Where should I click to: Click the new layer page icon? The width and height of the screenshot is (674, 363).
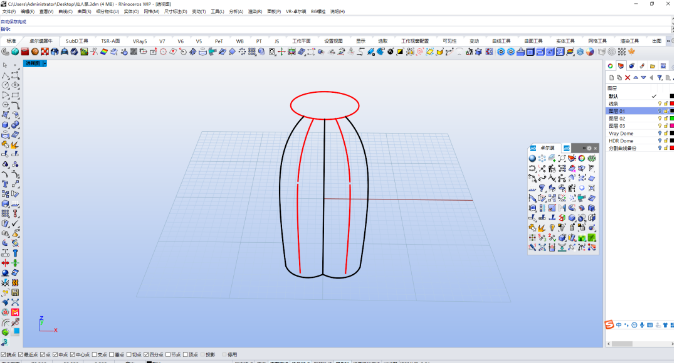click(612, 78)
